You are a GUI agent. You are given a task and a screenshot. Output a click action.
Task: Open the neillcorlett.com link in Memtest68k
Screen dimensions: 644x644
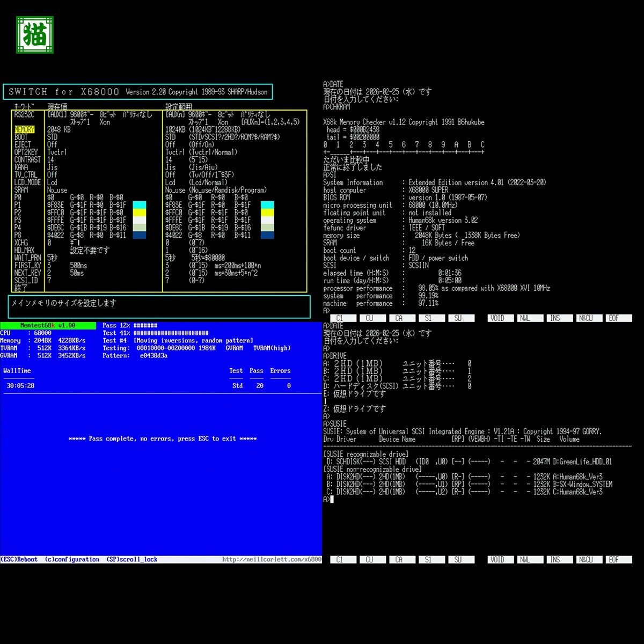(x=272, y=559)
